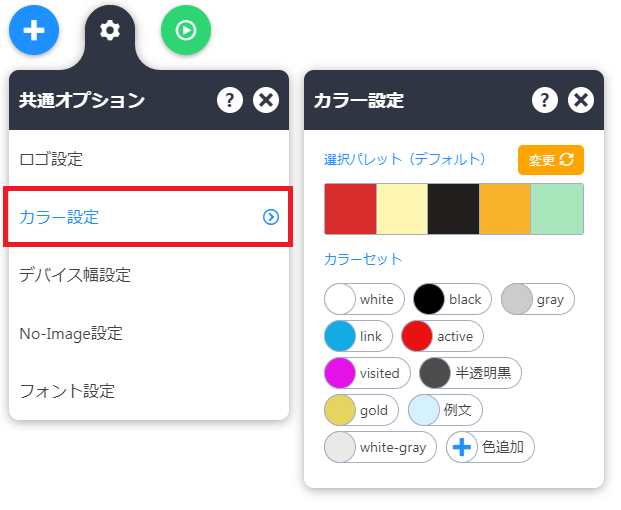This screenshot has height=510, width=621.
Task: Close the 共通オプション panel
Action: [x=266, y=99]
